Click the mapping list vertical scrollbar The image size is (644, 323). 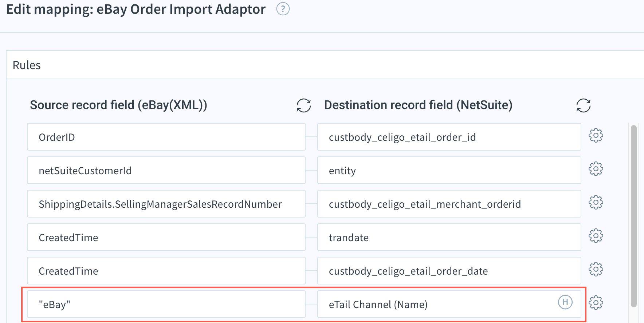634,216
